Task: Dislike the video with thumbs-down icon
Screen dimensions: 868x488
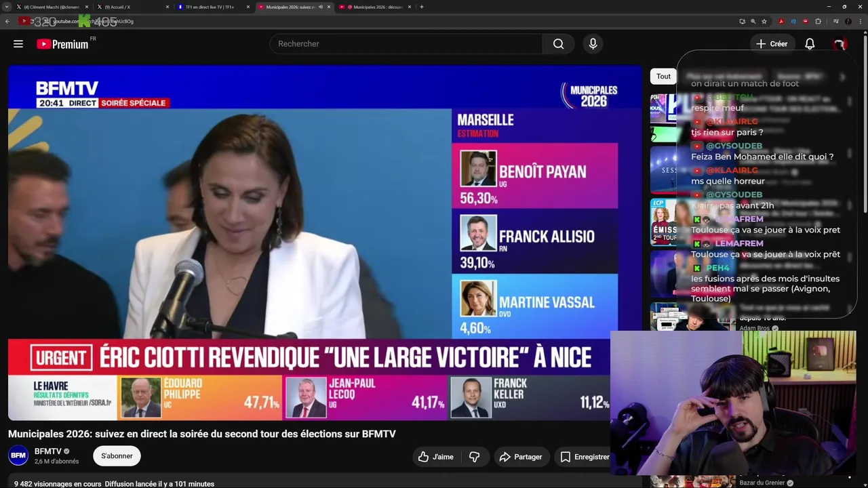Action: 475,457
